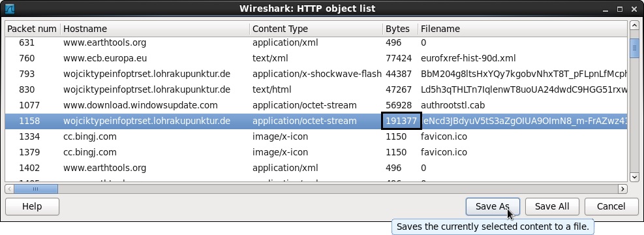Viewport: 644px width, 235px height.
Task: Click horizontal scrollbar left arrow
Action: coord(9,189)
